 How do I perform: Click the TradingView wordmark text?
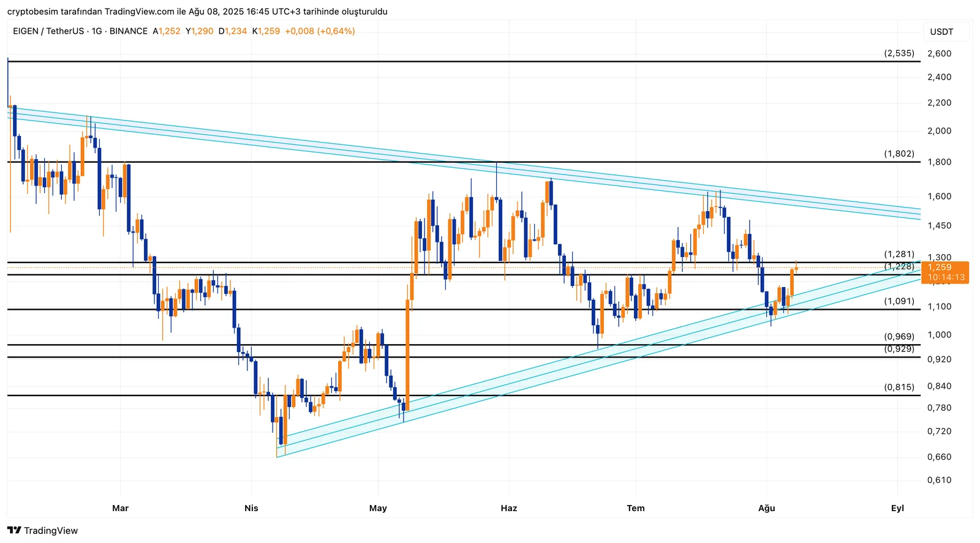(51, 531)
